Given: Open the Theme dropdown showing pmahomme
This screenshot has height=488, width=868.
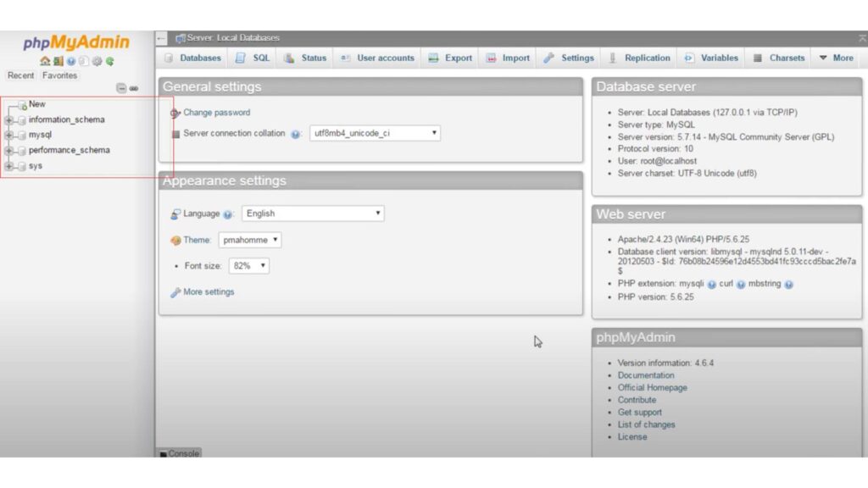Looking at the screenshot, I should click(250, 240).
